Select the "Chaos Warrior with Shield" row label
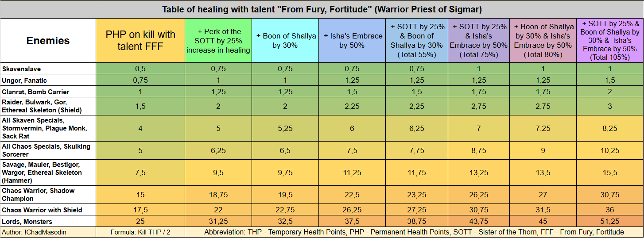The height and width of the screenshot is (238, 644). pos(48,210)
